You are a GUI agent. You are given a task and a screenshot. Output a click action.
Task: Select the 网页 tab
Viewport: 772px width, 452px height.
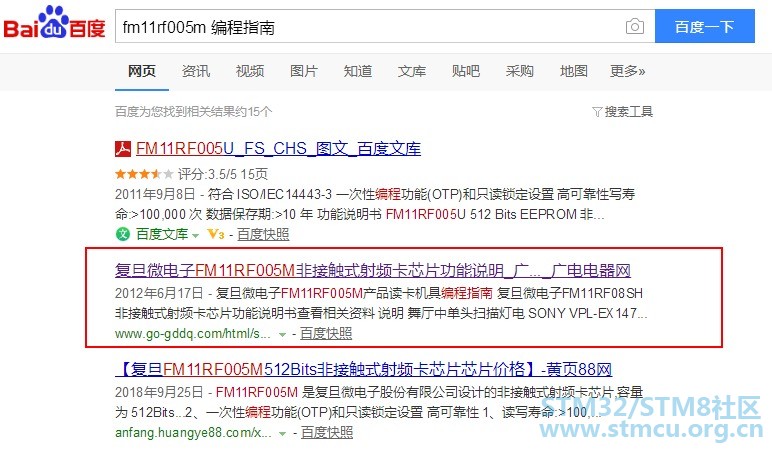point(142,71)
